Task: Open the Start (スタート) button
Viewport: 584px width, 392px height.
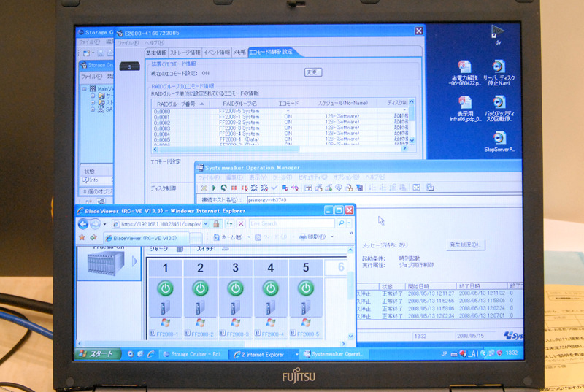Action: point(99,354)
